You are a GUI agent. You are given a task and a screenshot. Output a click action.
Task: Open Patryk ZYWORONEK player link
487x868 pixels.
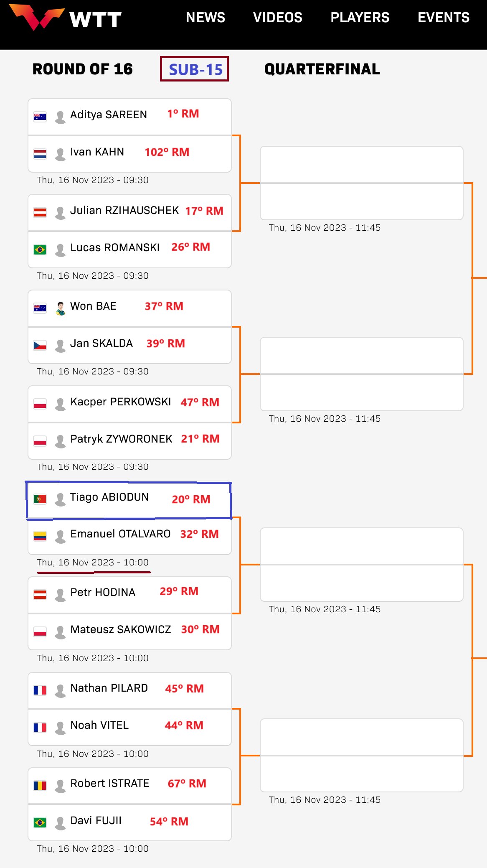click(121, 439)
